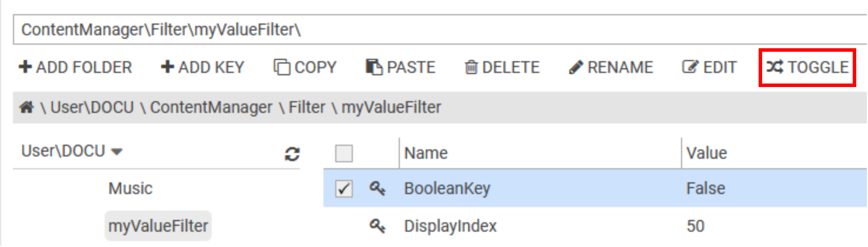
Task: Toggle the BooleanKey value
Action: (x=807, y=68)
